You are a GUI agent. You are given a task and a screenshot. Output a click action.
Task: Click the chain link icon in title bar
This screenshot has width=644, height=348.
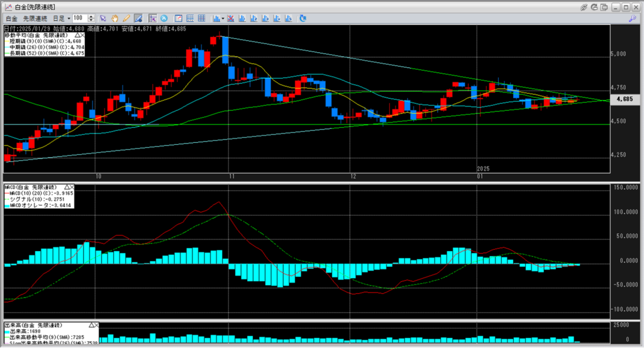click(x=584, y=6)
